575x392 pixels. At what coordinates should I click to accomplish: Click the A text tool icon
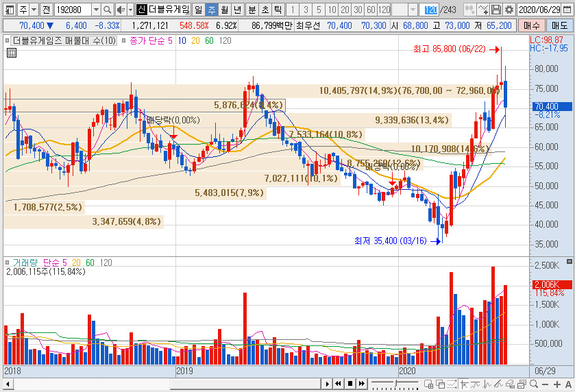click(x=568, y=384)
